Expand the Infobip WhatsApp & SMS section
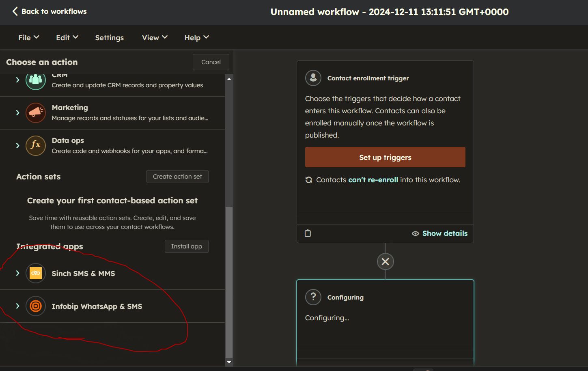The width and height of the screenshot is (588, 371). click(17, 306)
